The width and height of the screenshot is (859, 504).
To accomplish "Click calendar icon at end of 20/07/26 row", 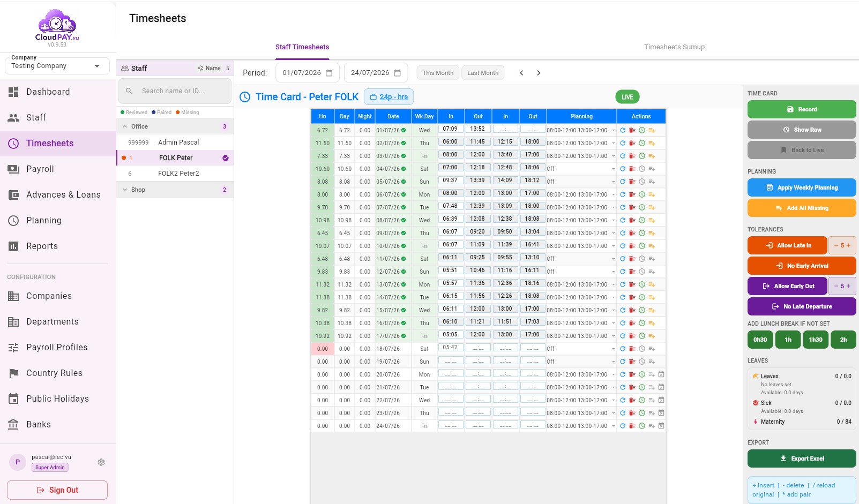I will pos(661,374).
